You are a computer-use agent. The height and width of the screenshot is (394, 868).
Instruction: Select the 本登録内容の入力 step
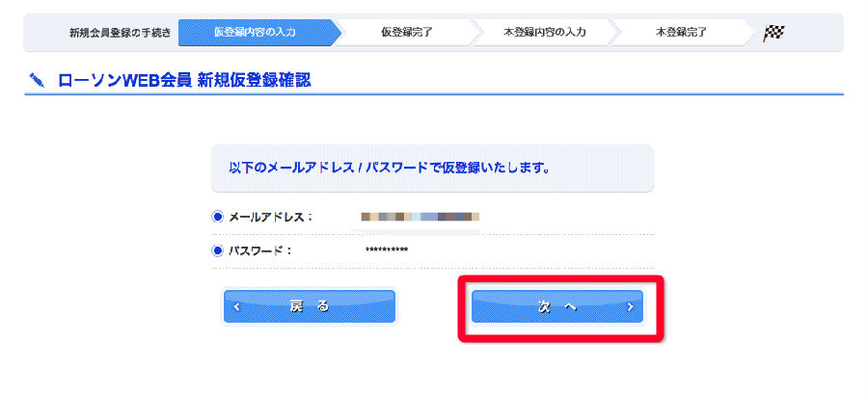tap(544, 32)
